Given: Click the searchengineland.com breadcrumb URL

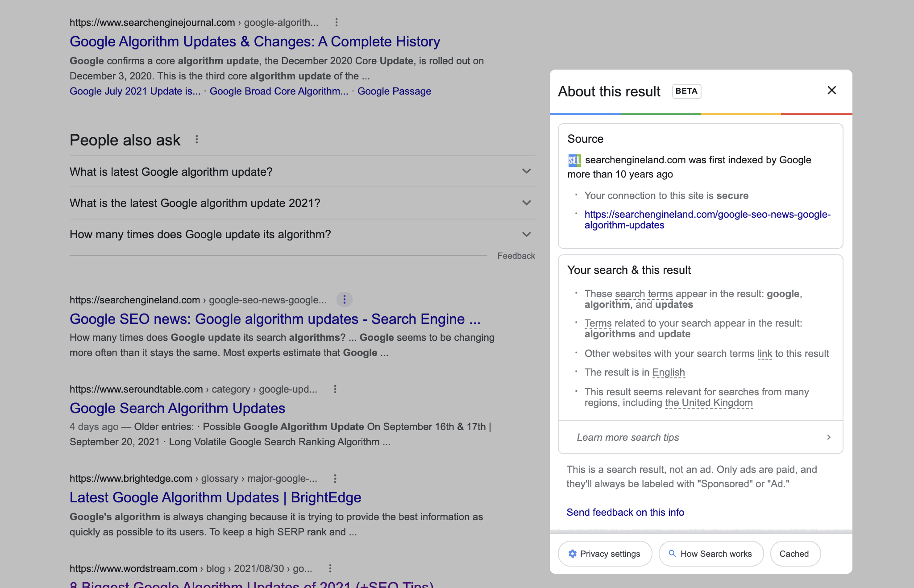Looking at the screenshot, I should [198, 300].
